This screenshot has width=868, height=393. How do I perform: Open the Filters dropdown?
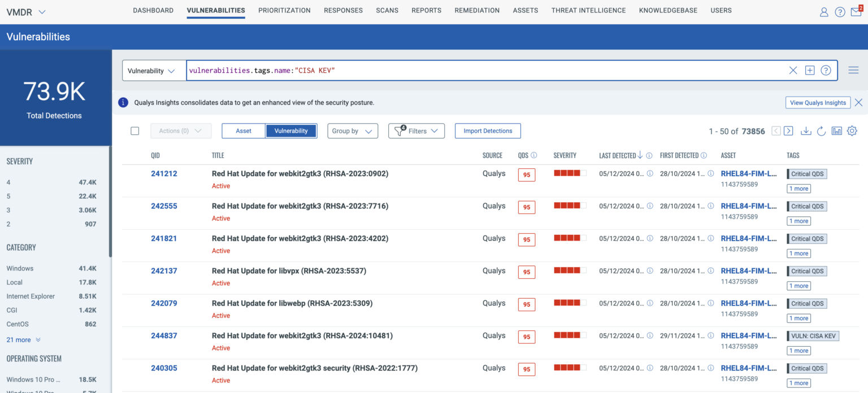416,130
